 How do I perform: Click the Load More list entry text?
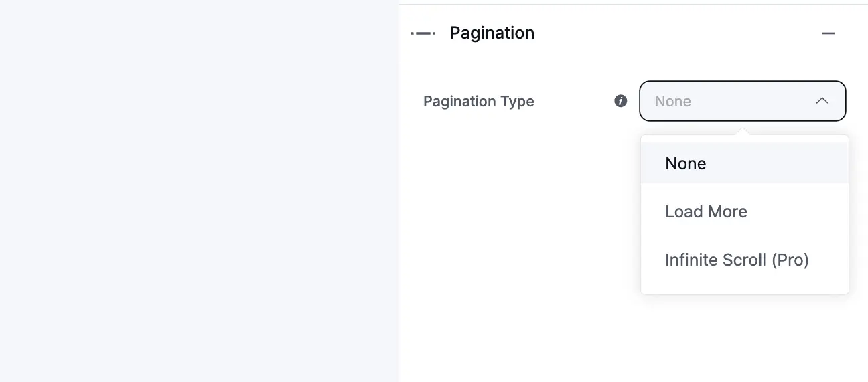[706, 212]
